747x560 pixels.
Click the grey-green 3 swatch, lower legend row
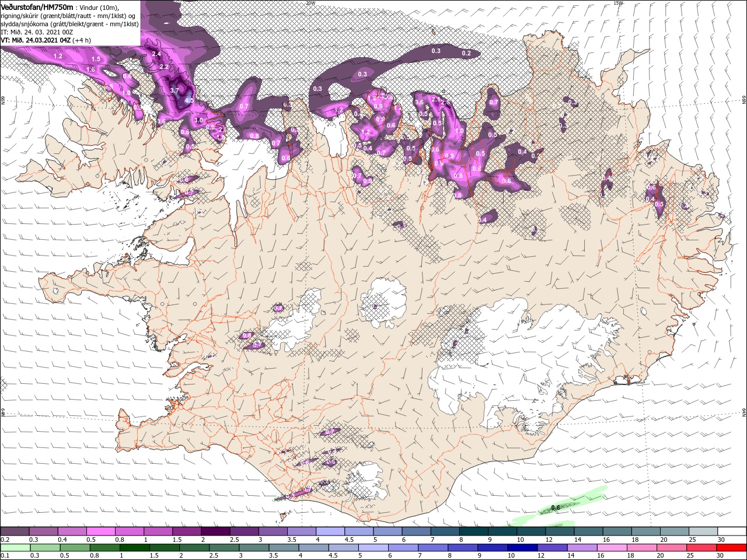(254, 548)
